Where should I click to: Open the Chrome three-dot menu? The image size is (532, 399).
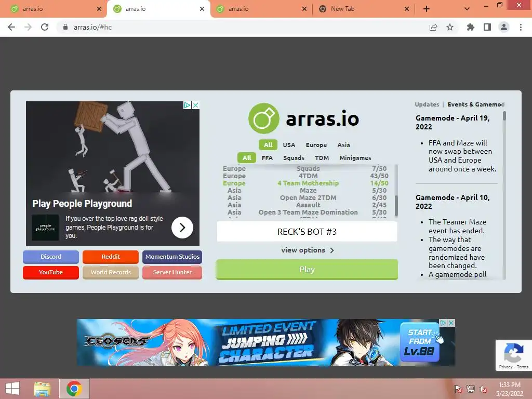pyautogui.click(x=521, y=27)
